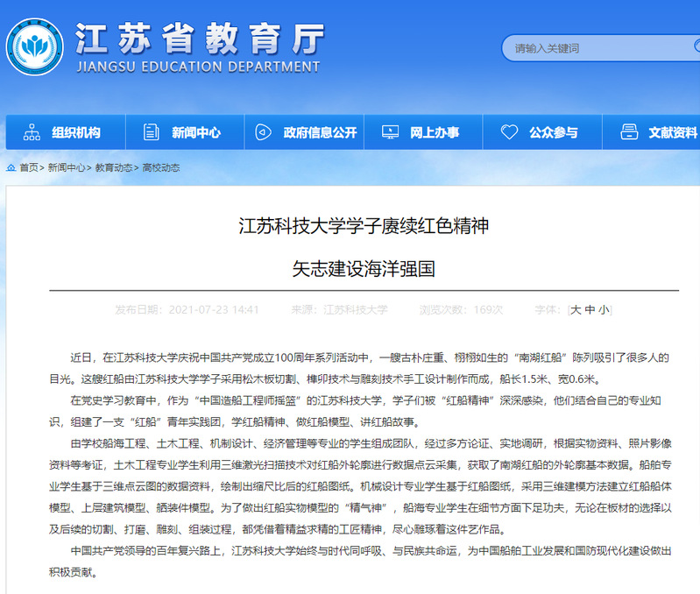Go to 首页 via the breadcrumb
The height and width of the screenshot is (594, 700).
click(x=29, y=167)
